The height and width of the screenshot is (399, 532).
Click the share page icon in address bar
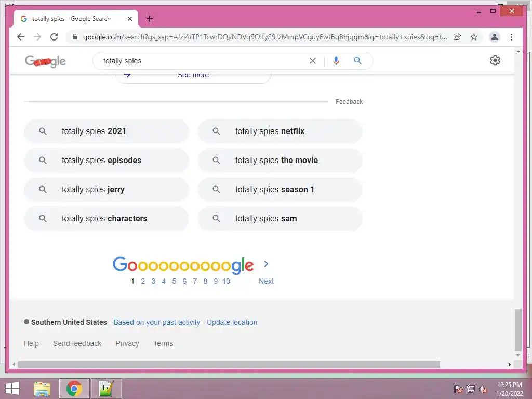coord(457,37)
